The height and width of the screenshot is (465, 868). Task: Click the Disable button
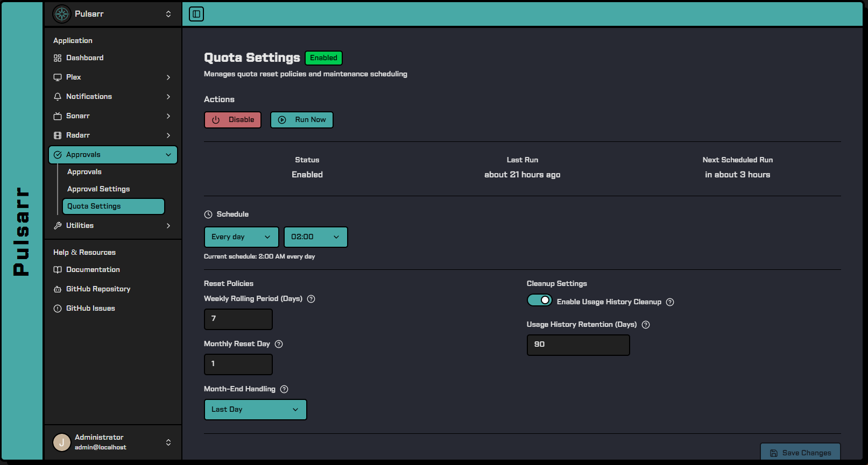click(x=232, y=120)
